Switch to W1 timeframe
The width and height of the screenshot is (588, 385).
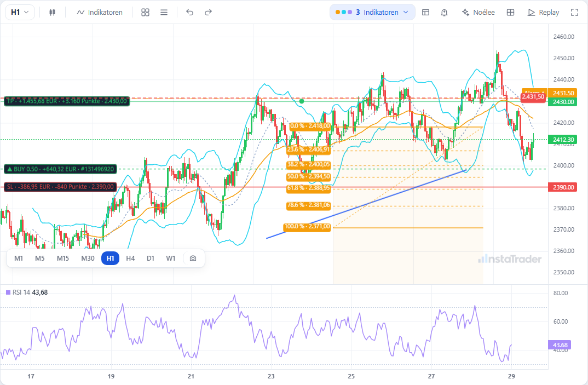click(171, 258)
